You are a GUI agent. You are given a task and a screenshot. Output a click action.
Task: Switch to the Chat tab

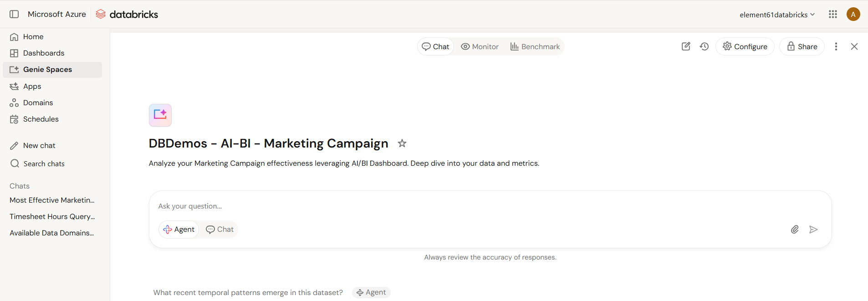(x=436, y=46)
